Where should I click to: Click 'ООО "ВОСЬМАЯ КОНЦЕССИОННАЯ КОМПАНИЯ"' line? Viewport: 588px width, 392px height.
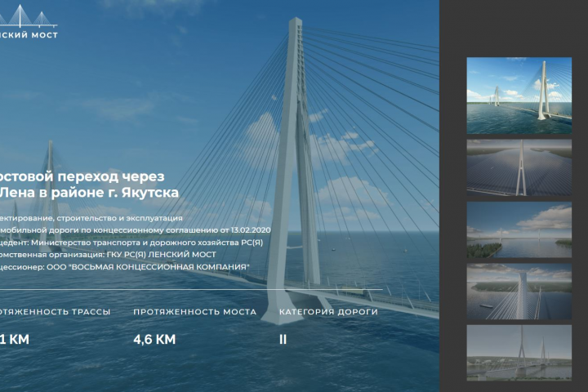(124, 267)
